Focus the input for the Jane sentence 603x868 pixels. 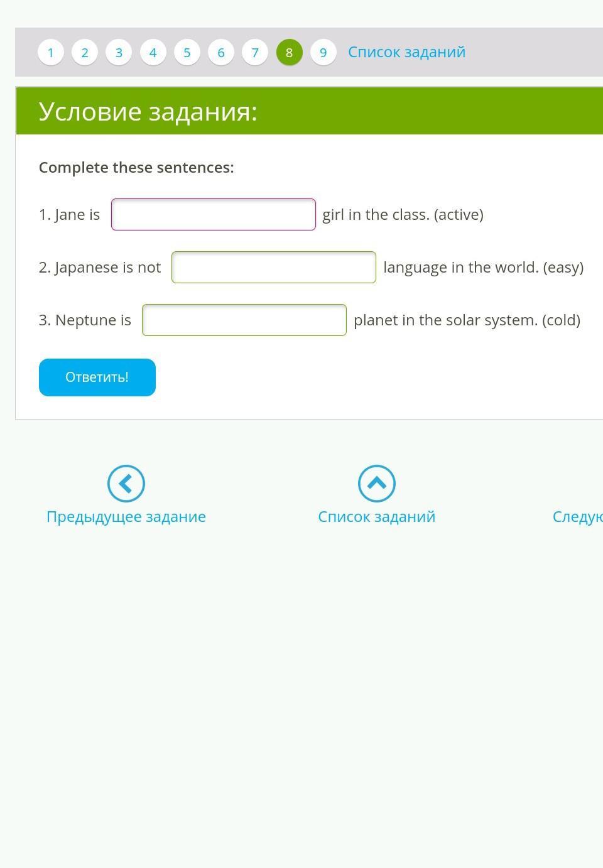[x=214, y=215]
